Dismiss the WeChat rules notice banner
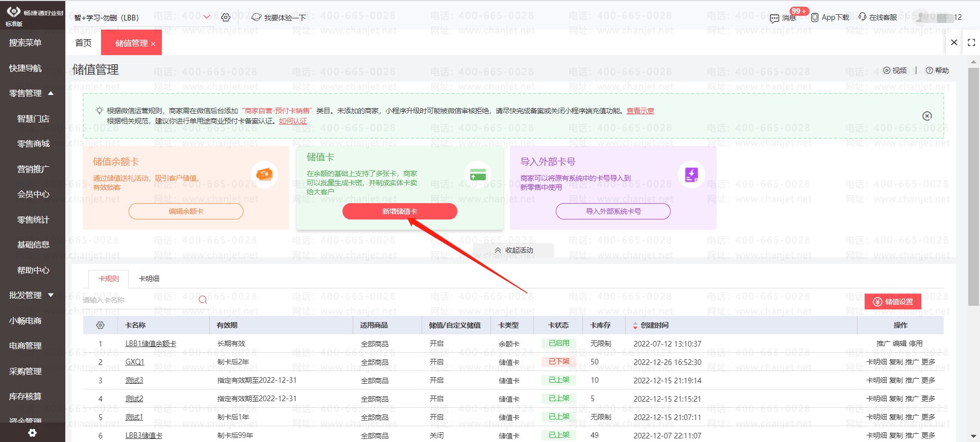 pyautogui.click(x=927, y=116)
